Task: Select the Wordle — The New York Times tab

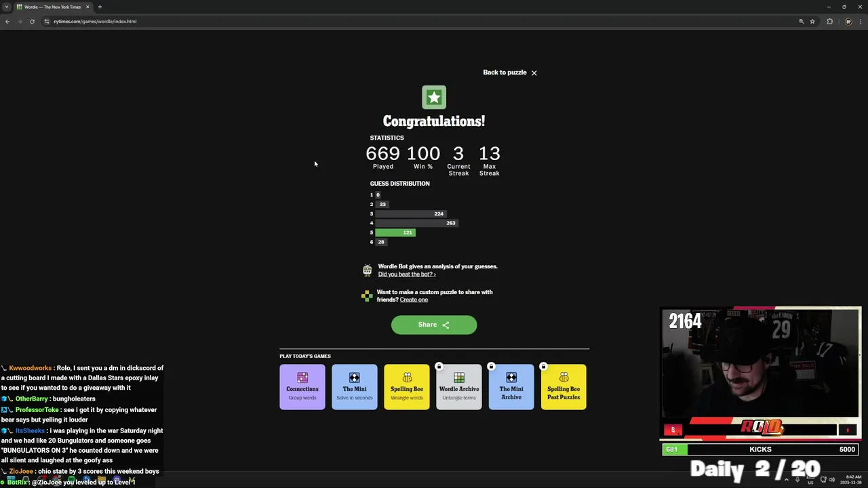Action: click(x=53, y=7)
